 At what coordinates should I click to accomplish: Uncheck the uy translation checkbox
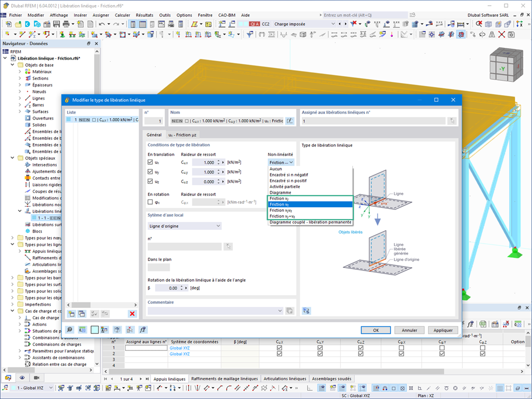(150, 172)
